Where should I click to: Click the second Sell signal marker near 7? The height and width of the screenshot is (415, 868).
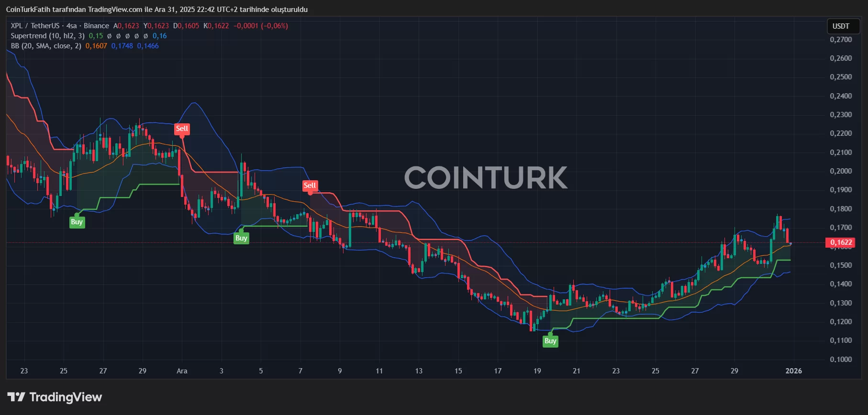click(310, 186)
